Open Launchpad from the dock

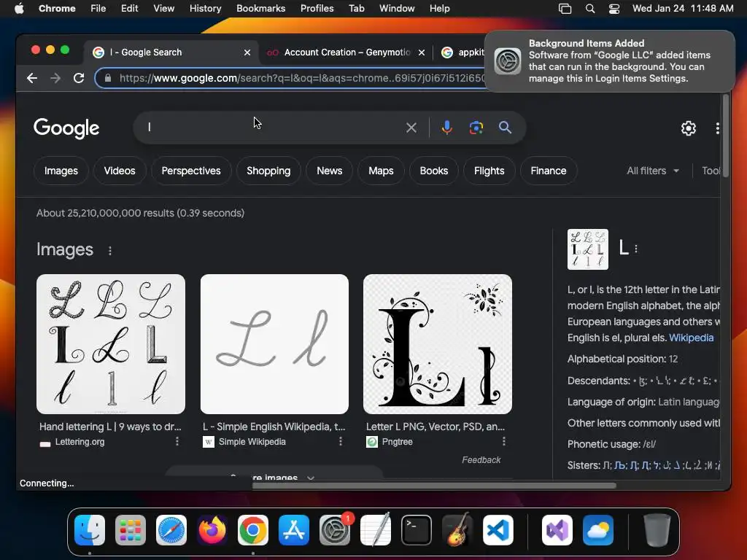click(131, 530)
